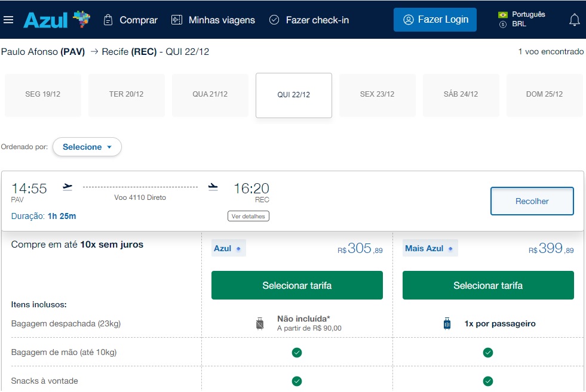The height and width of the screenshot is (392, 586).
Task: Open Fazer check-in
Action: tap(309, 20)
